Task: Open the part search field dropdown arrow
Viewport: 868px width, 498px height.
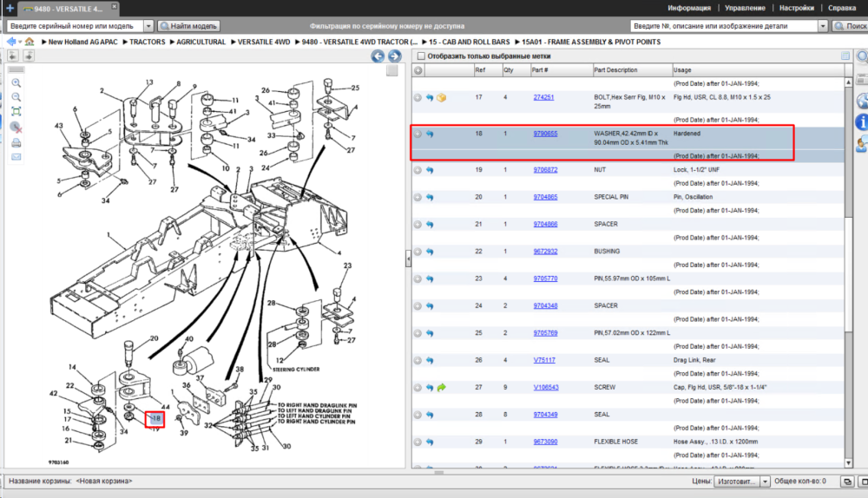Action: pyautogui.click(x=823, y=26)
